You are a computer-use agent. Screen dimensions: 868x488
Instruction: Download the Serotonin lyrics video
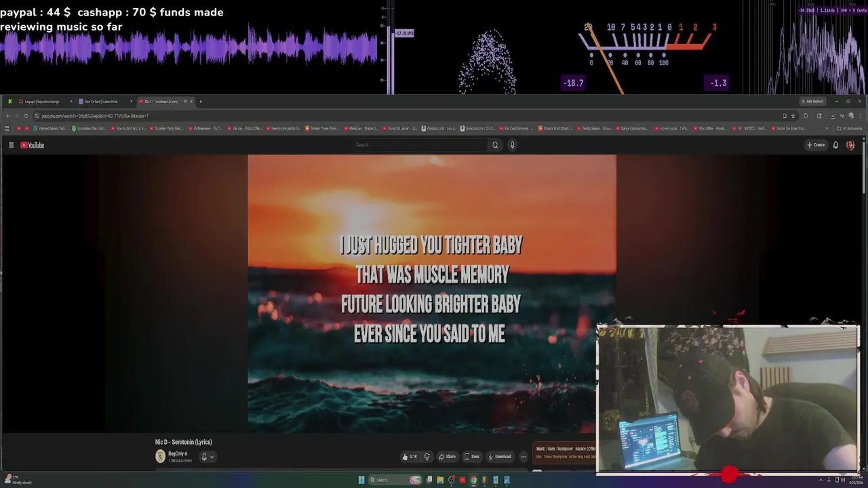[x=500, y=457]
